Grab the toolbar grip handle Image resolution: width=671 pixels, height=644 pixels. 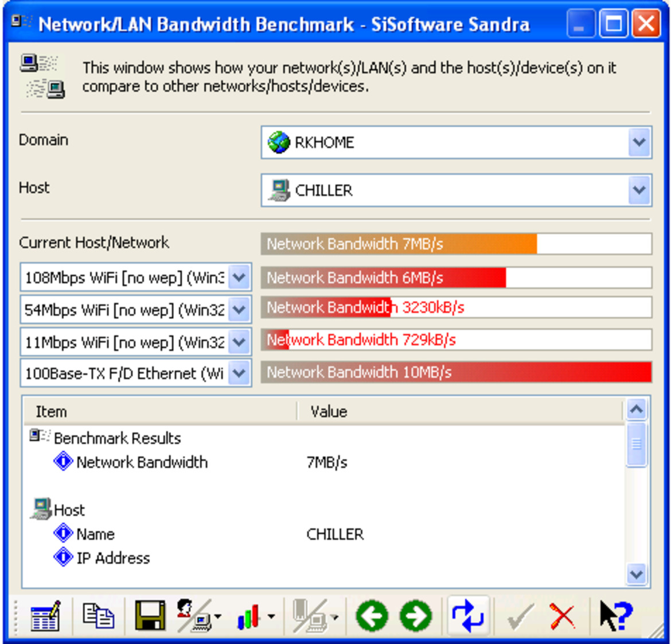[16, 616]
